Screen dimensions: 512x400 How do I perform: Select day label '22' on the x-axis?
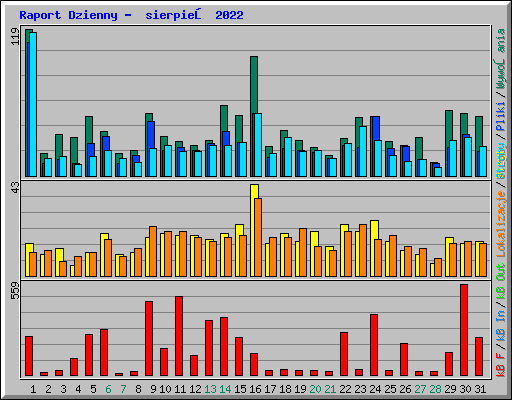345,389
